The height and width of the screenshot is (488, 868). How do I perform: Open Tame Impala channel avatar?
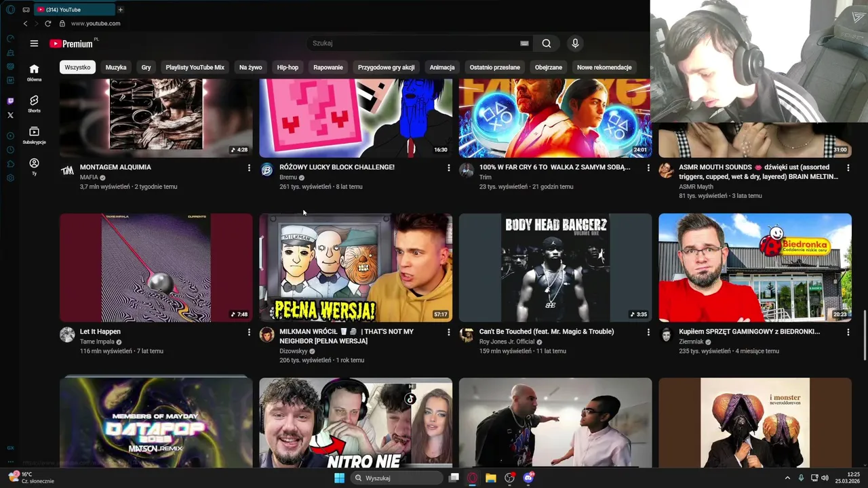pyautogui.click(x=67, y=335)
